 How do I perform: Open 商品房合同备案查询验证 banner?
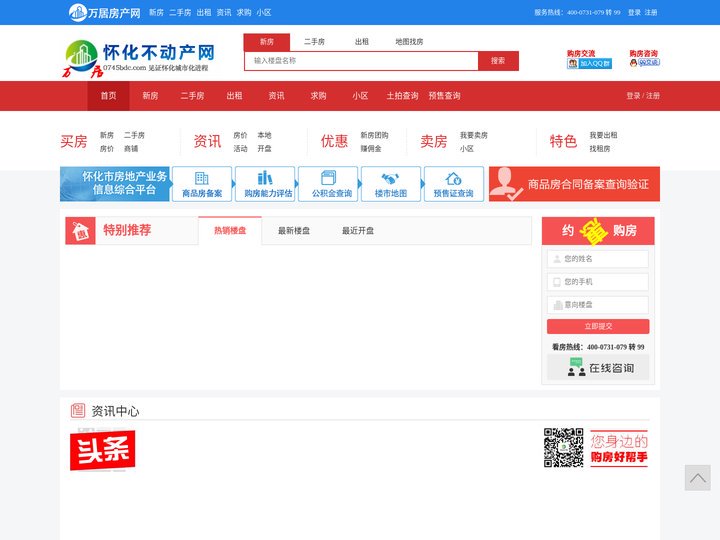(x=574, y=184)
